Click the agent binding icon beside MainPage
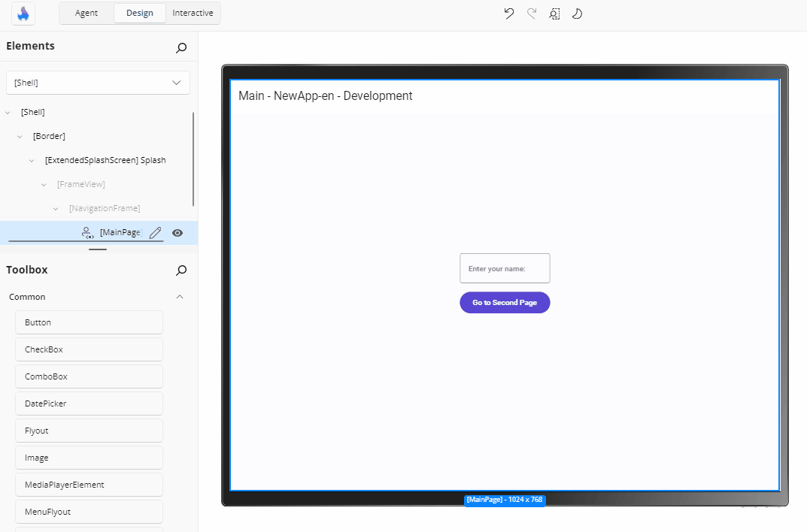Screen dimensions: 807x532 (87, 233)
